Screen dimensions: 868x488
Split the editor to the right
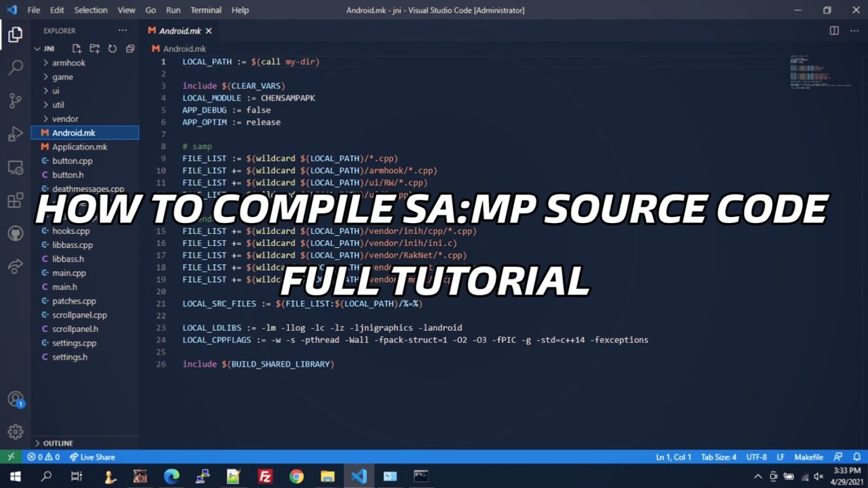tap(834, 30)
